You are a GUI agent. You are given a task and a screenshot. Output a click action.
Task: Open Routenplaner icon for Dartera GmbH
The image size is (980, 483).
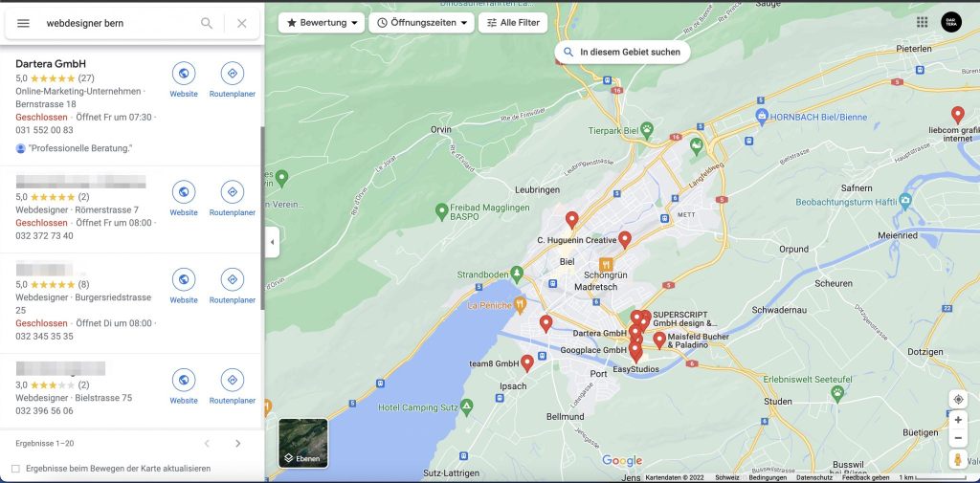(x=233, y=74)
